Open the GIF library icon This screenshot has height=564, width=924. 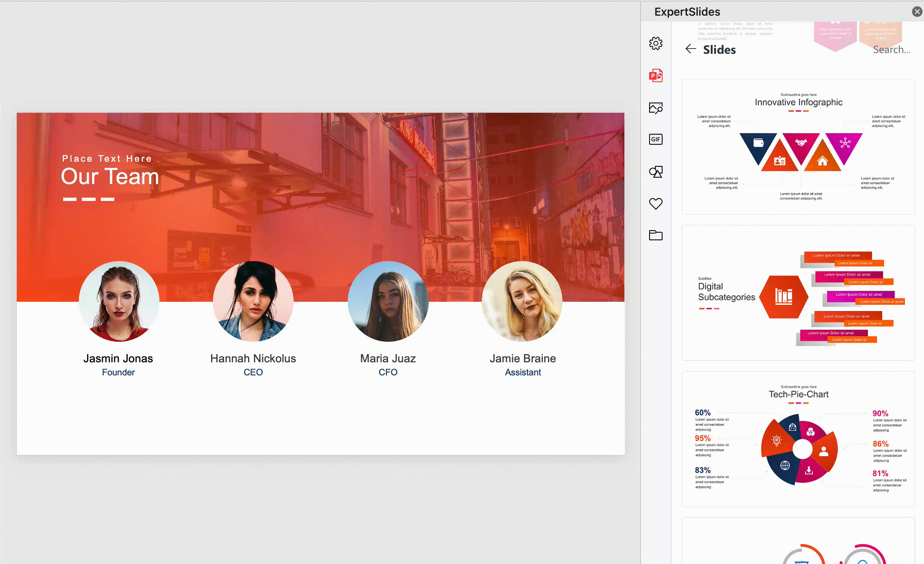point(655,139)
